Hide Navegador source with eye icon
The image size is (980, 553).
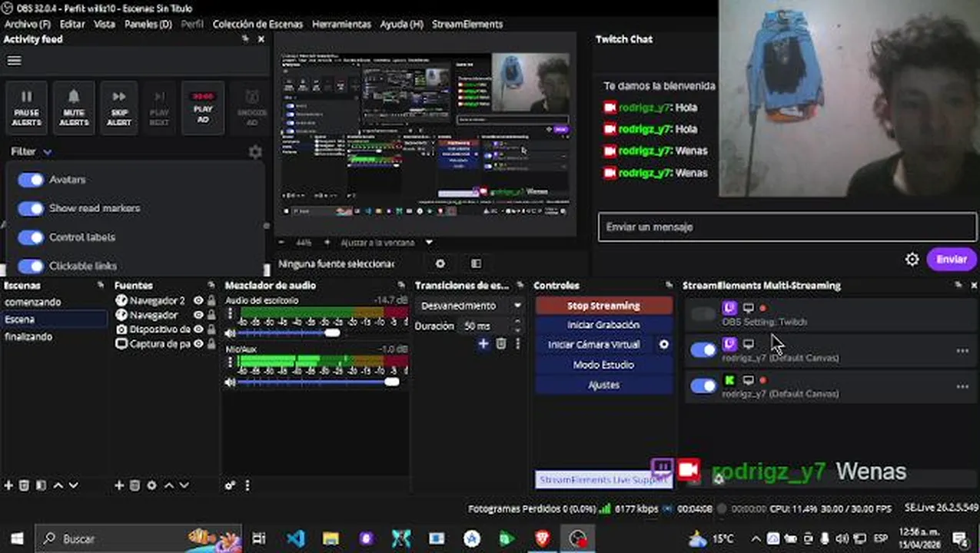point(198,315)
